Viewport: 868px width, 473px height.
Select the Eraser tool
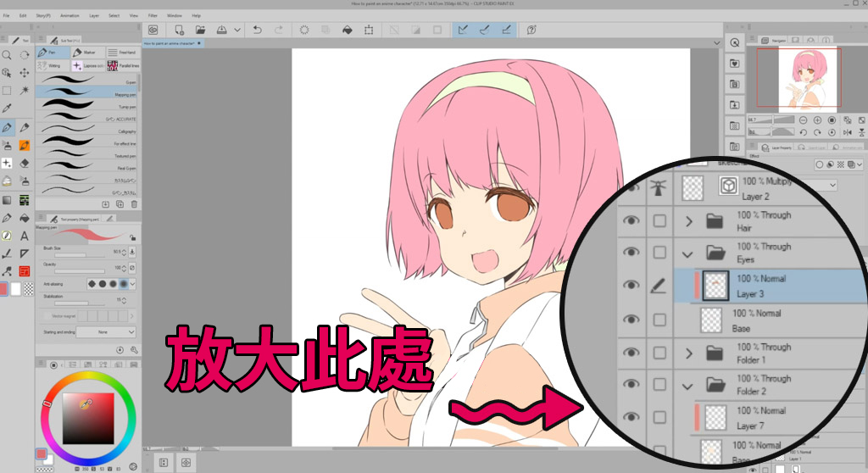tap(25, 163)
